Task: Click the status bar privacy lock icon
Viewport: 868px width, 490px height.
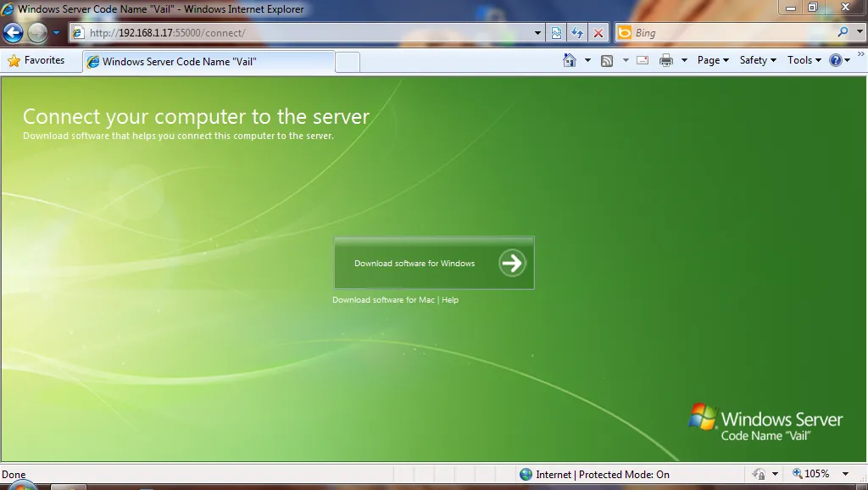Action: (x=759, y=474)
